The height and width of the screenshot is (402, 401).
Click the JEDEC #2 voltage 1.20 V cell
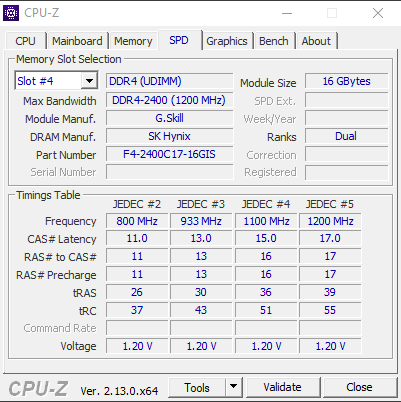(x=137, y=346)
